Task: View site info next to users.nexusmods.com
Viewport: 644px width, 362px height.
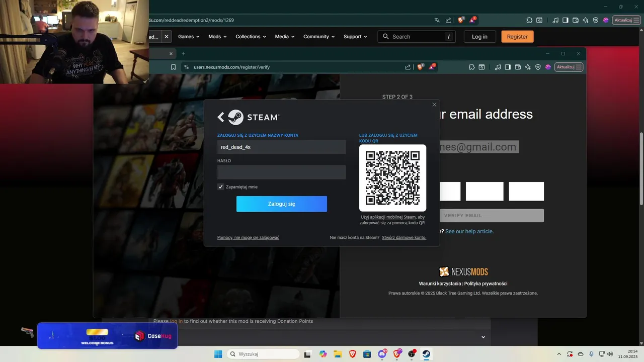Action: tap(186, 67)
